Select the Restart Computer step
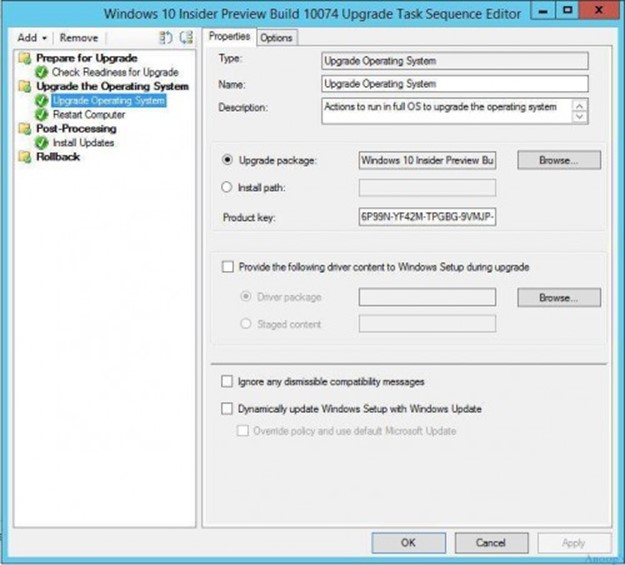This screenshot has width=625, height=565. 89,115
